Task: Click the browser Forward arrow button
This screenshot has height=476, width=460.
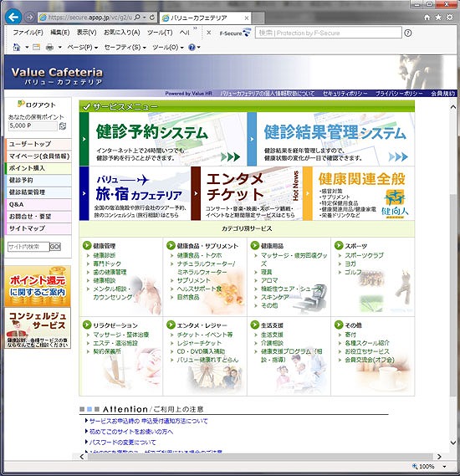Action: (29, 18)
